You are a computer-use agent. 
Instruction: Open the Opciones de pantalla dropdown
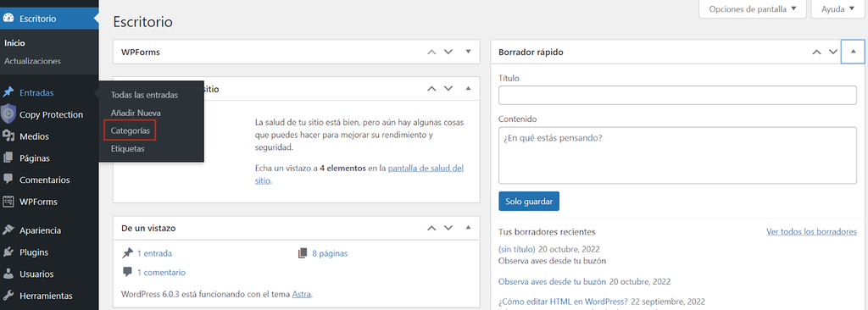(753, 8)
